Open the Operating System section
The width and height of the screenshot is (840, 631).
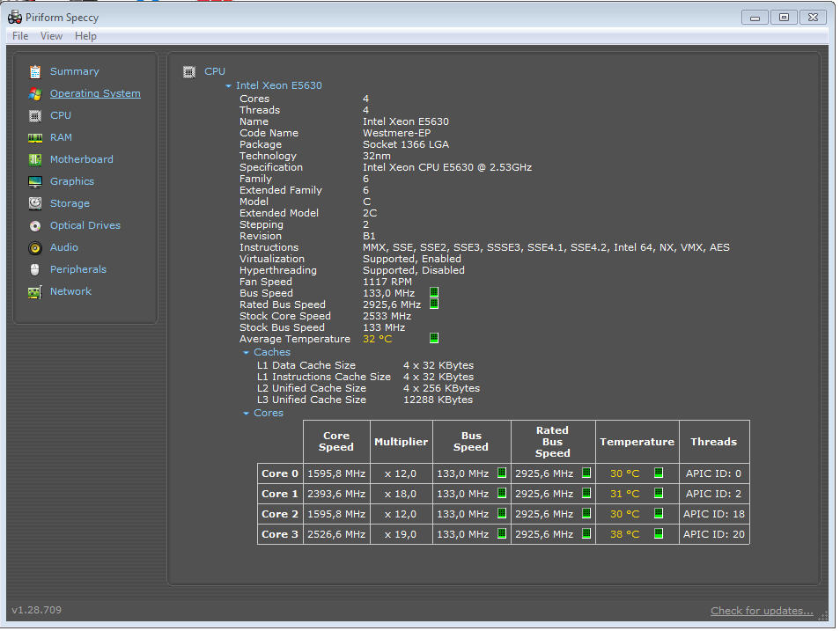point(95,93)
